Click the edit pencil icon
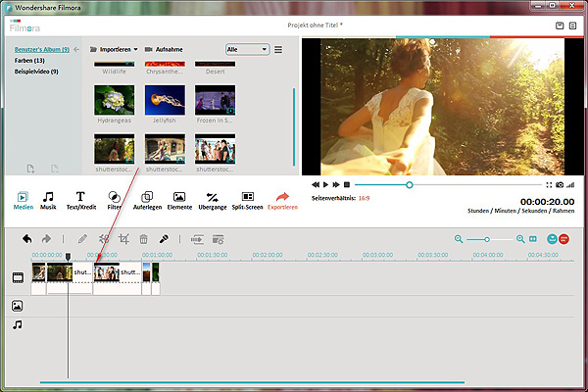 click(x=82, y=239)
